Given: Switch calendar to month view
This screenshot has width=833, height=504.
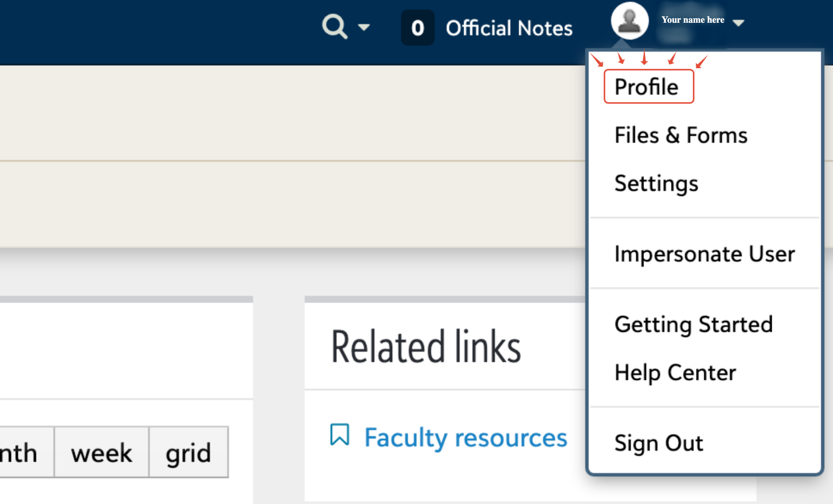Looking at the screenshot, I should 23,452.
